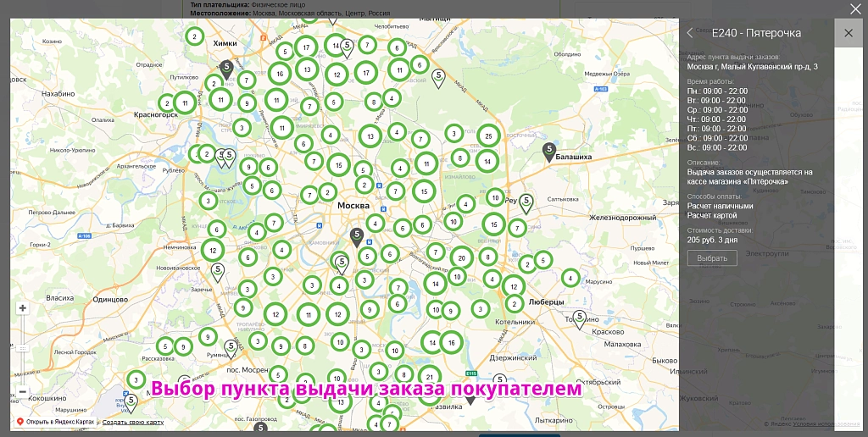This screenshot has height=437, width=868.
Task: Zoom out the map with minus button
Action: 22,391
